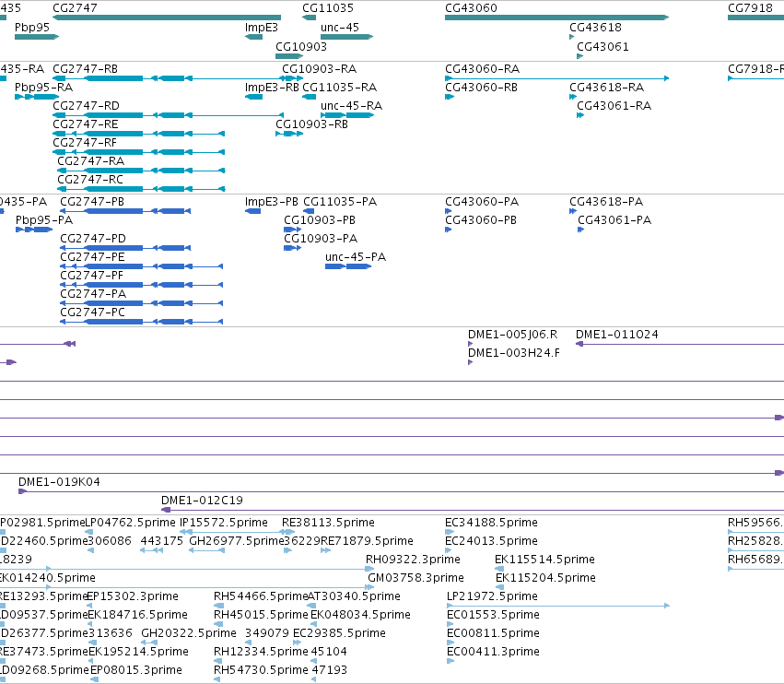
Task: Select transcript label CG10903-RA
Action: click(x=319, y=68)
